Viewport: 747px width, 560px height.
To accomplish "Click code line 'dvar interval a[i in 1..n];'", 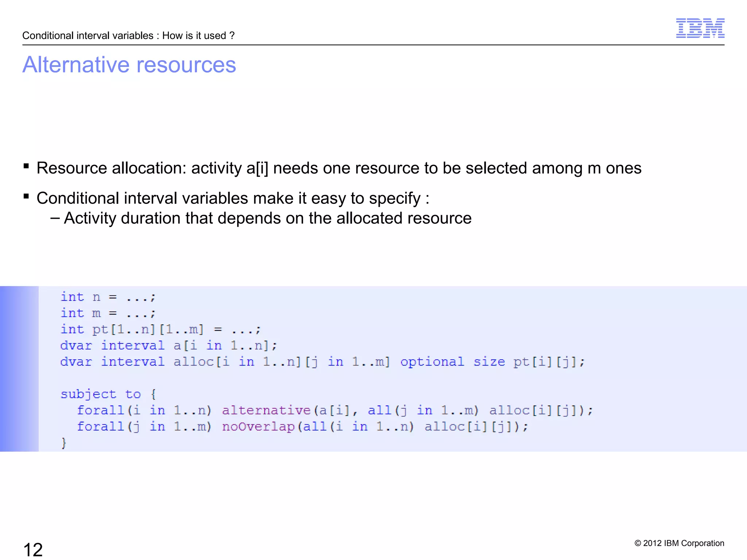I will (x=169, y=345).
